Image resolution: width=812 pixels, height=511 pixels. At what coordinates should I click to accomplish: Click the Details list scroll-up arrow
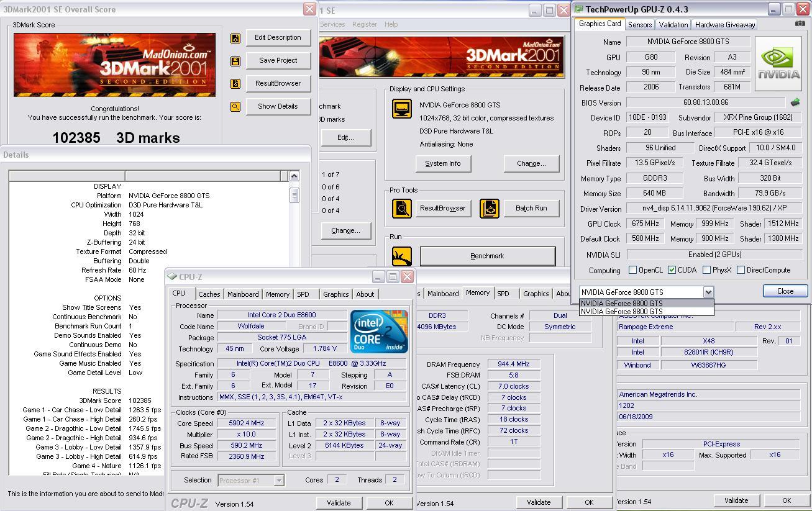pyautogui.click(x=294, y=176)
